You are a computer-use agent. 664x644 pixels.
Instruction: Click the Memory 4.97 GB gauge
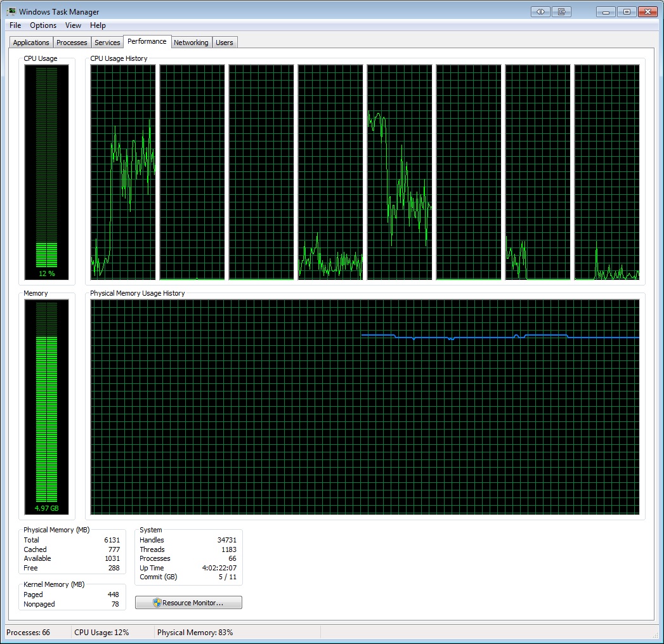coord(46,407)
